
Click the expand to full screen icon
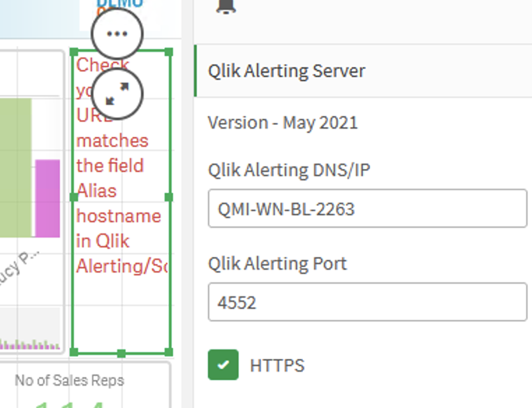(x=117, y=94)
